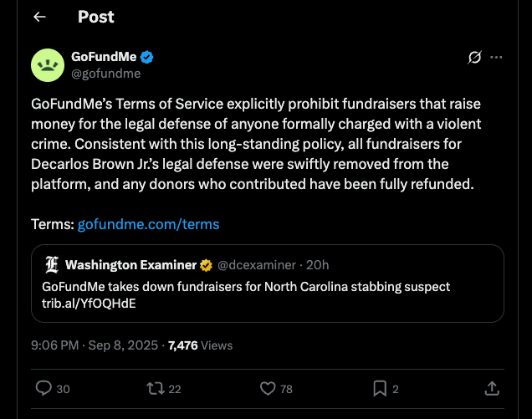Click the Washington Examiner name in quote

130,265
